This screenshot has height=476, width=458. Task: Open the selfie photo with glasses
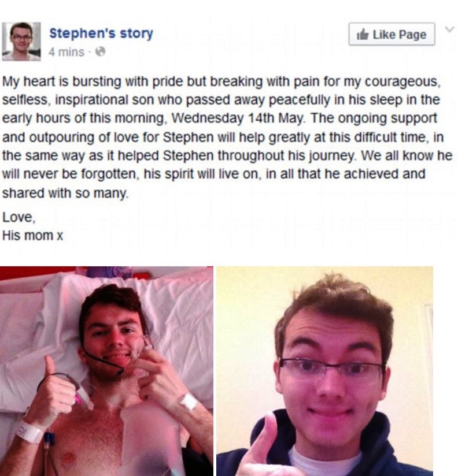(x=324, y=371)
